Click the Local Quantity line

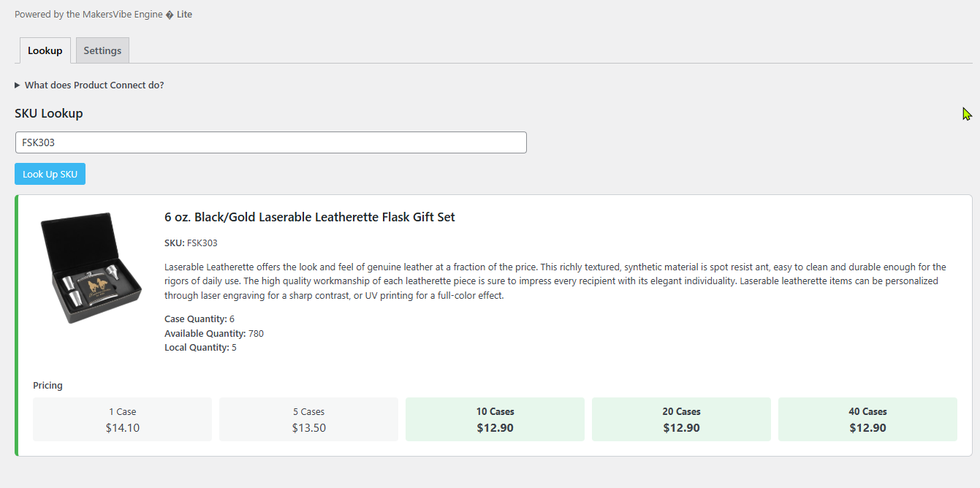click(x=200, y=348)
